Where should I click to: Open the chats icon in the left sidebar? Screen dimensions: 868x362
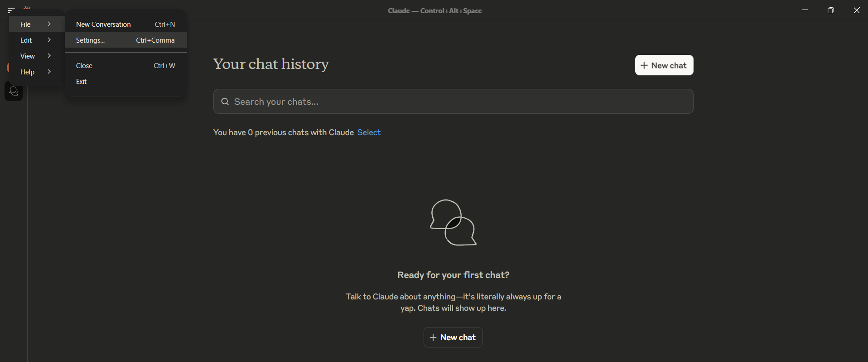(14, 92)
